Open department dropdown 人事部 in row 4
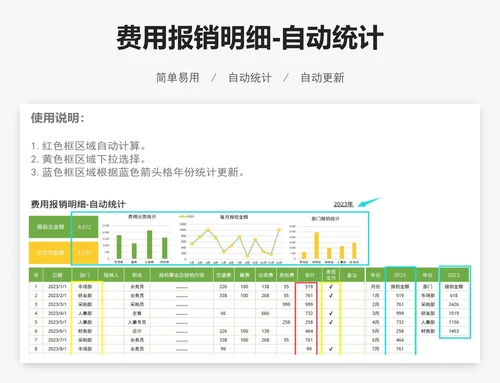This screenshot has width=500, height=383. point(85,313)
